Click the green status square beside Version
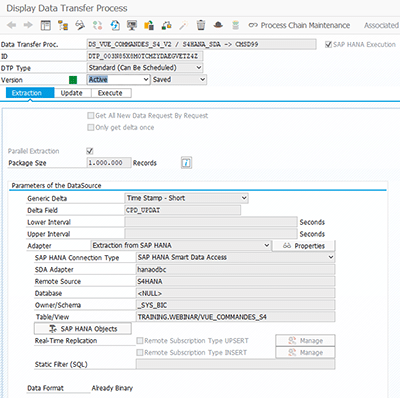Viewport: 400px width, 398px height. click(73, 80)
